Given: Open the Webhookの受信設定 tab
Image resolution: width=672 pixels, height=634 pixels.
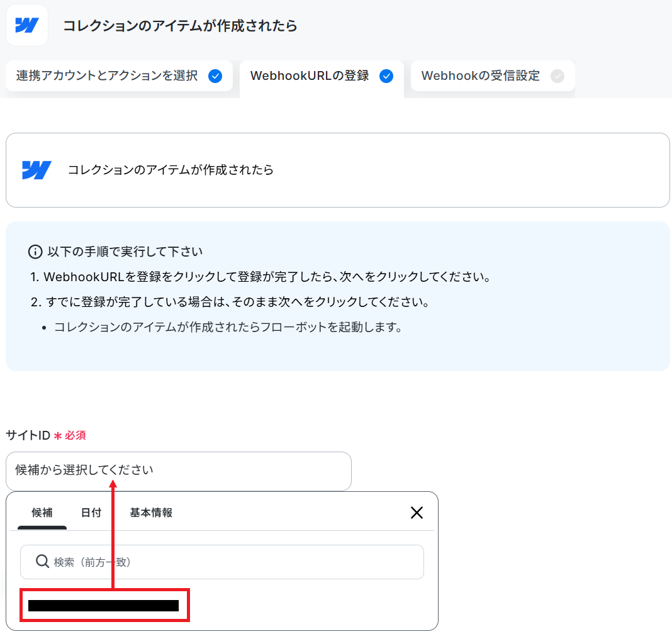Looking at the screenshot, I should click(493, 76).
